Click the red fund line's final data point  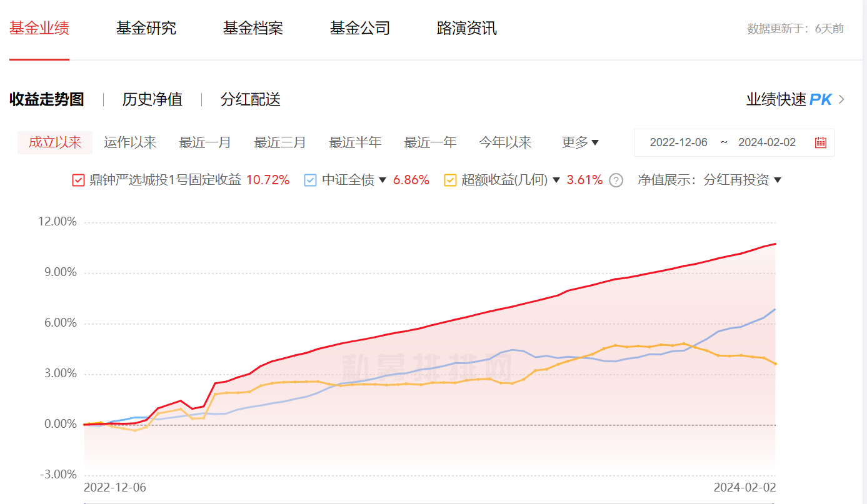click(x=775, y=244)
